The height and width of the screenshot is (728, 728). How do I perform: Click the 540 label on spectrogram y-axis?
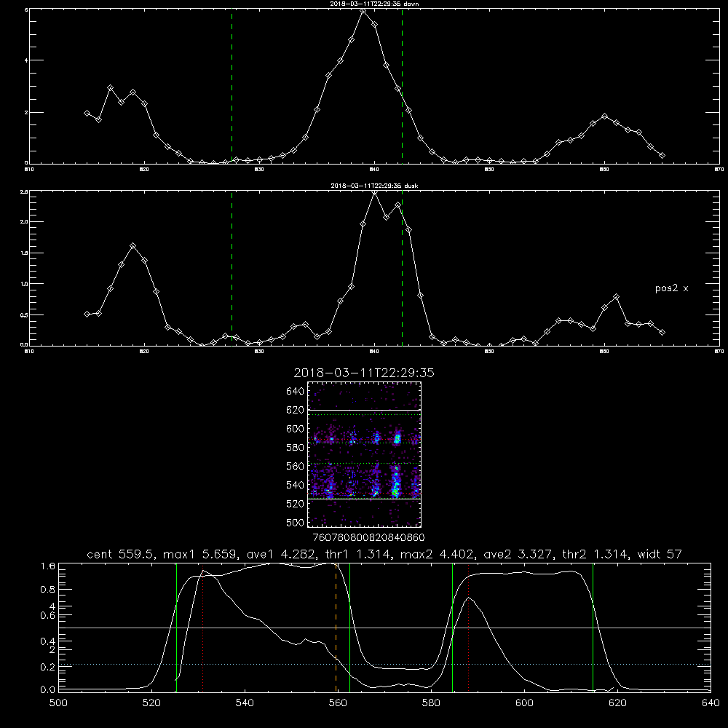pos(296,485)
